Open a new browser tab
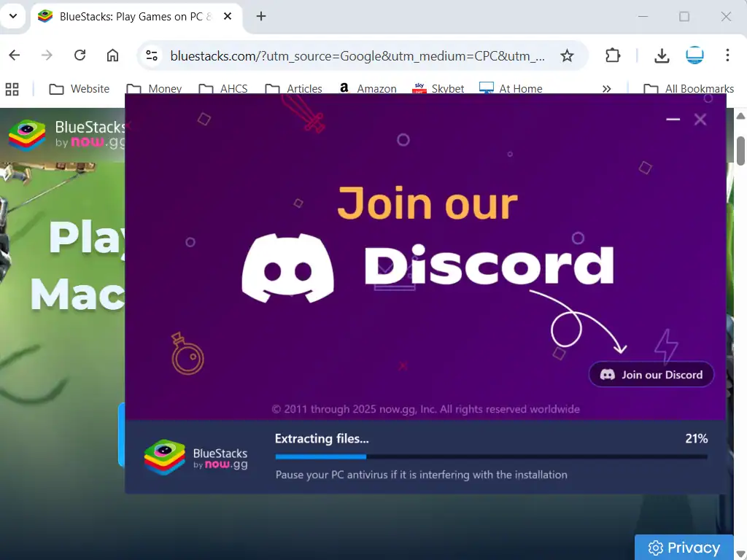This screenshot has width=747, height=560. pos(261,16)
